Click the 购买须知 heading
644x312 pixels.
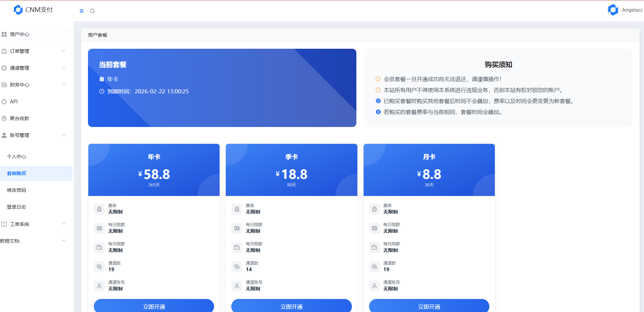[498, 65]
